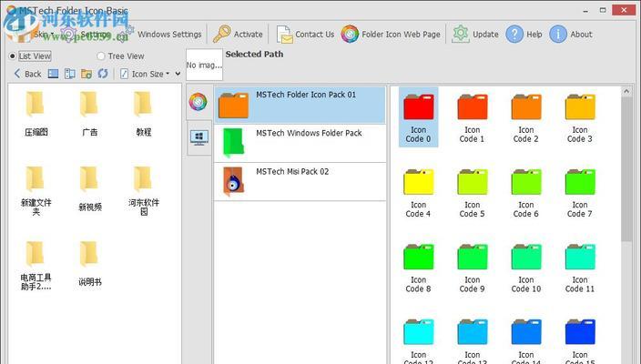Select the 教程 folder
The width and height of the screenshot is (641, 364).
pyautogui.click(x=143, y=114)
